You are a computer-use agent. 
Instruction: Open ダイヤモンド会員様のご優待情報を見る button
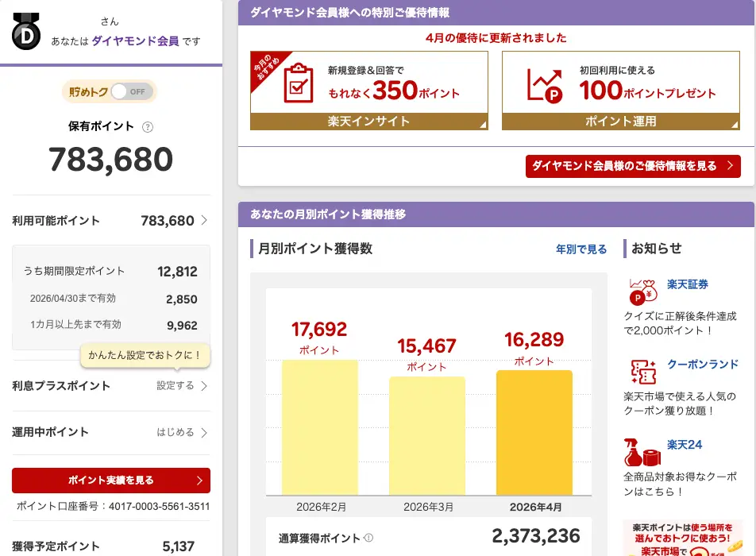(x=632, y=166)
